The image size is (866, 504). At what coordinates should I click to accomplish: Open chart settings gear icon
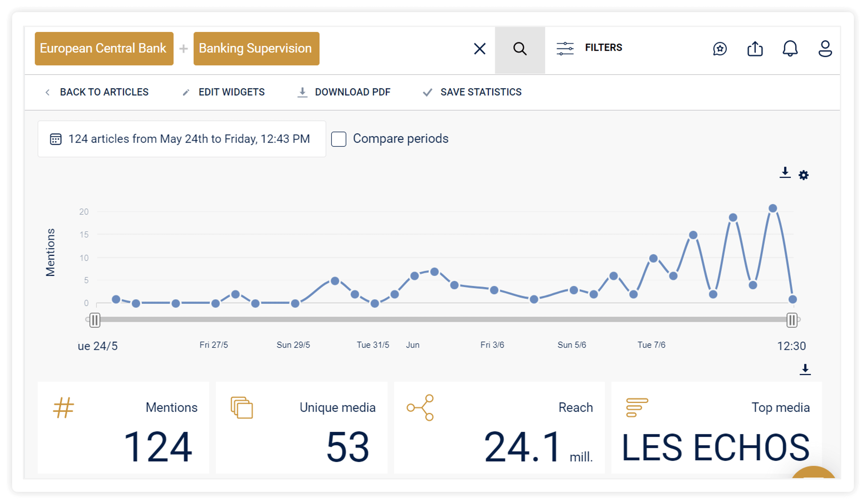[x=803, y=175]
